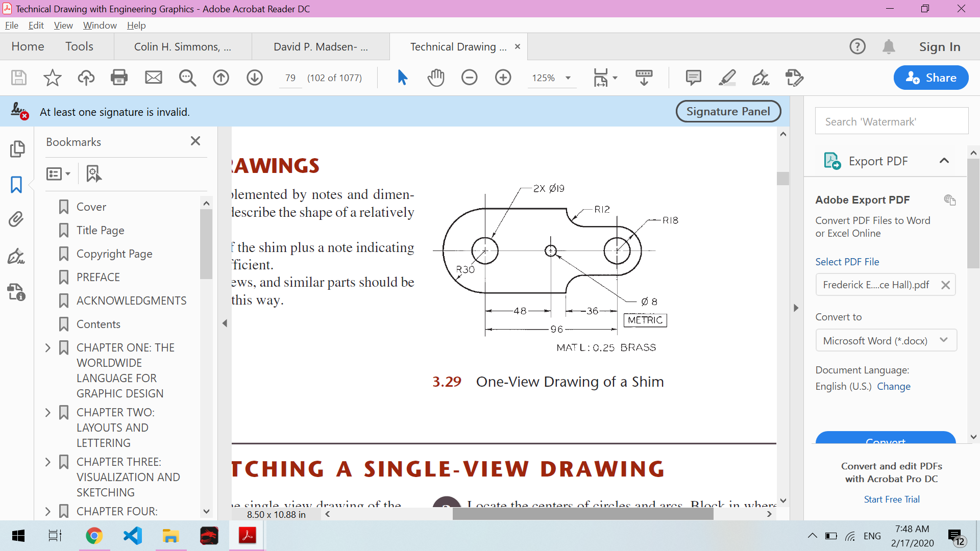980x551 pixels.
Task: Select the Hand pan tool
Action: pyautogui.click(x=435, y=78)
